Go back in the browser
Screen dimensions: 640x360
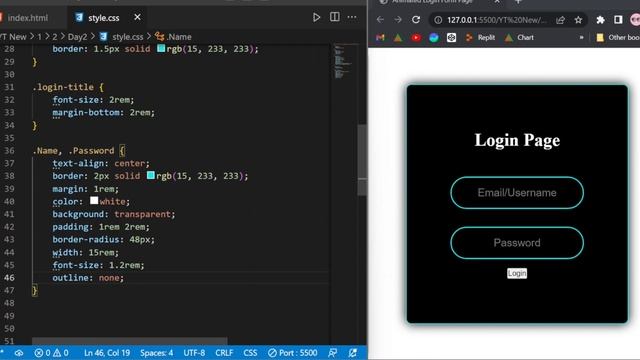[x=380, y=20]
